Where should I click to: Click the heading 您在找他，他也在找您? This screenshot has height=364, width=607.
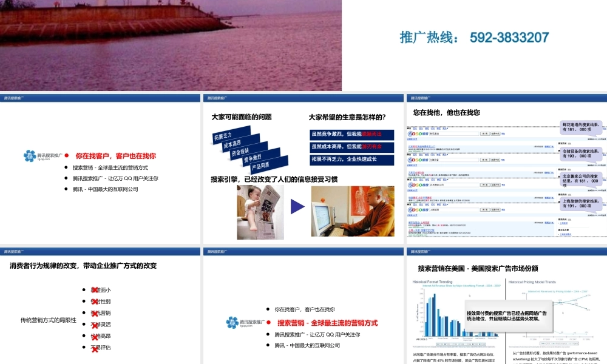pos(446,113)
